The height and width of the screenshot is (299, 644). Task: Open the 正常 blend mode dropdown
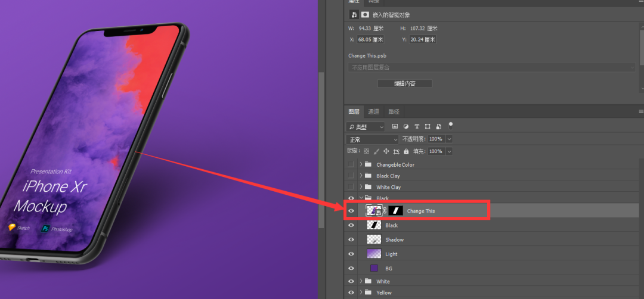(372, 139)
